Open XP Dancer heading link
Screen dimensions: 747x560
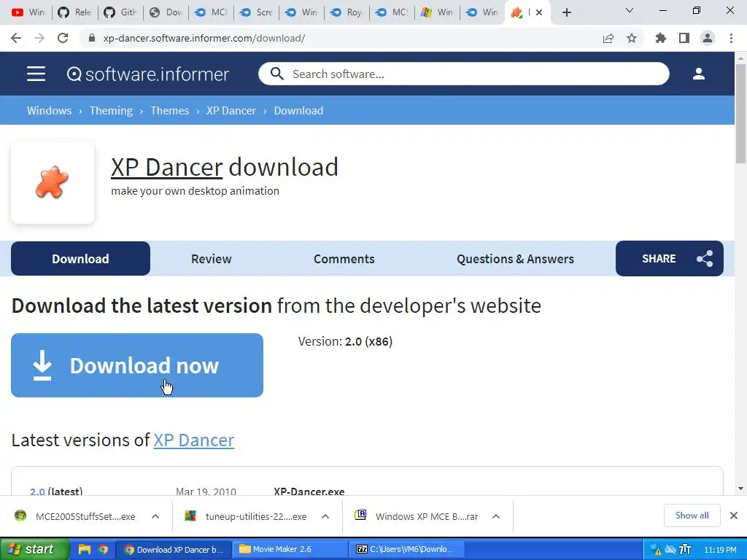pyautogui.click(x=167, y=167)
